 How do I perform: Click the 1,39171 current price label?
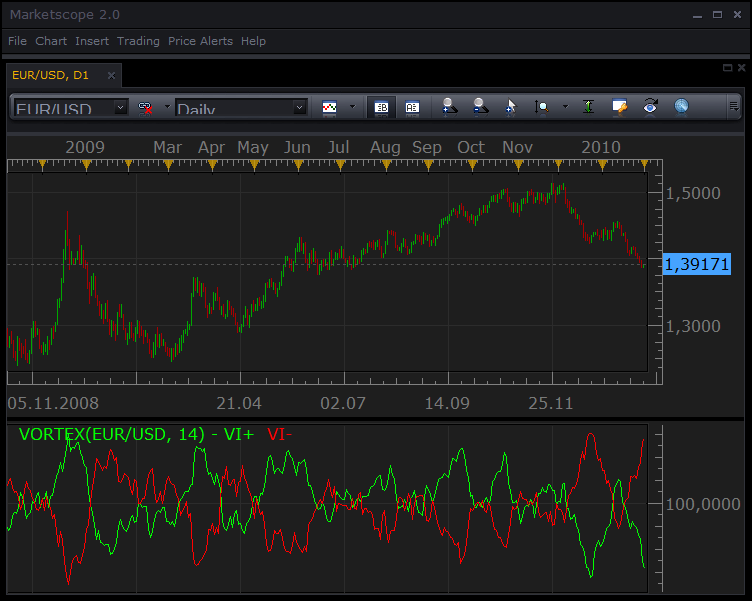(696, 264)
